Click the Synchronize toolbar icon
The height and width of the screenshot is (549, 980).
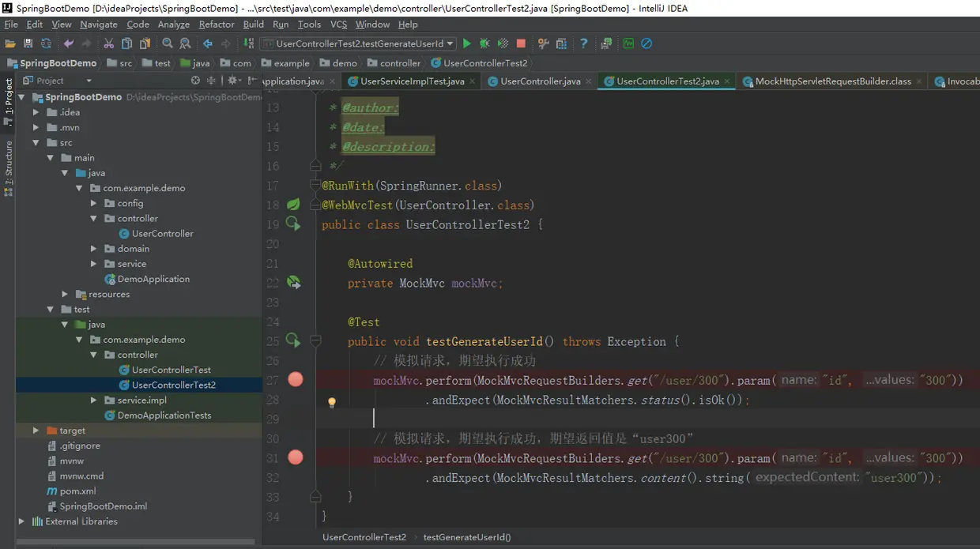(46, 43)
